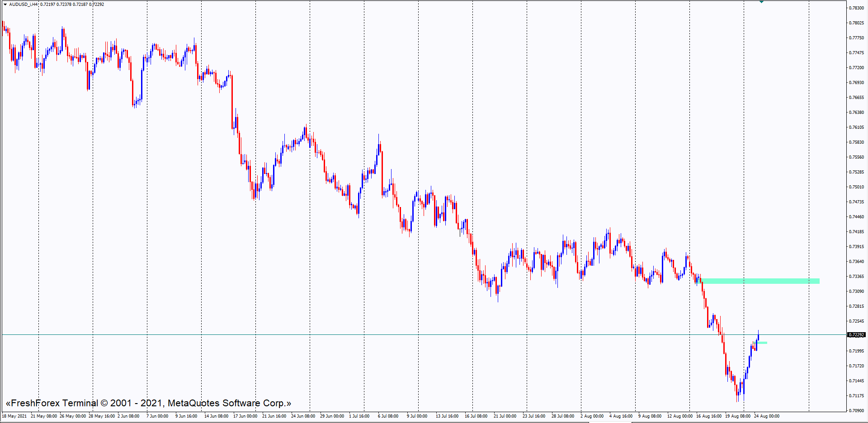The width and height of the screenshot is (868, 423).
Task: Click the 16 Jul 08:00 time label
Action: [476, 416]
